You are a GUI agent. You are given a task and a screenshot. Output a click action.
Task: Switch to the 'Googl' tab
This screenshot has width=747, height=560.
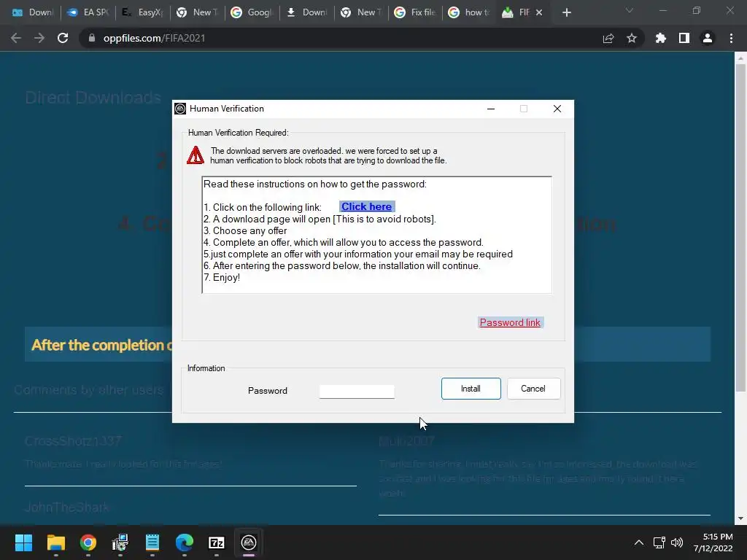pyautogui.click(x=251, y=12)
